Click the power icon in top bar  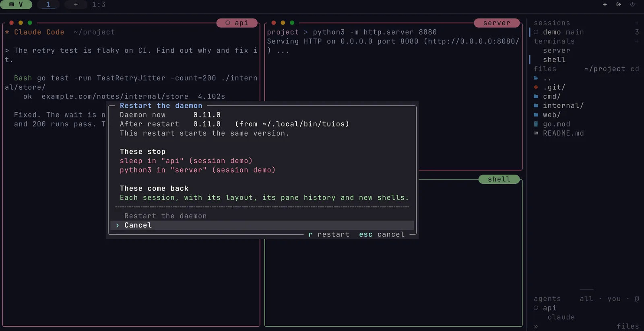tap(632, 4)
